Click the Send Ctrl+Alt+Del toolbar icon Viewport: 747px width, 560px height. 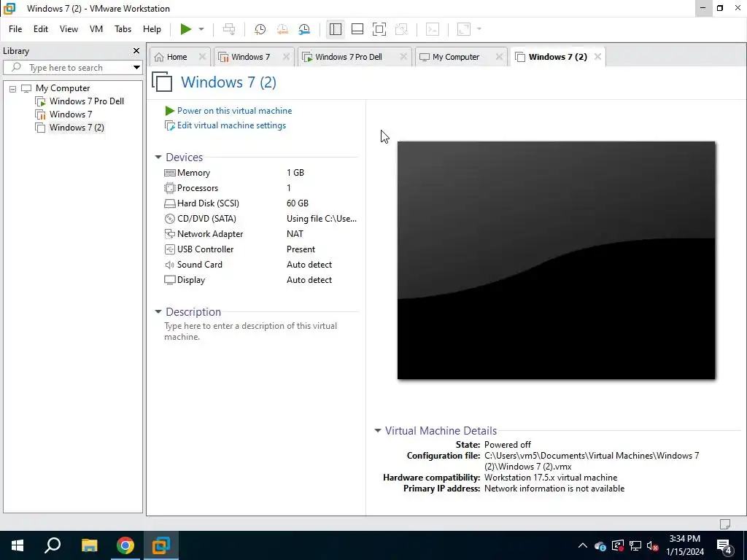point(229,29)
